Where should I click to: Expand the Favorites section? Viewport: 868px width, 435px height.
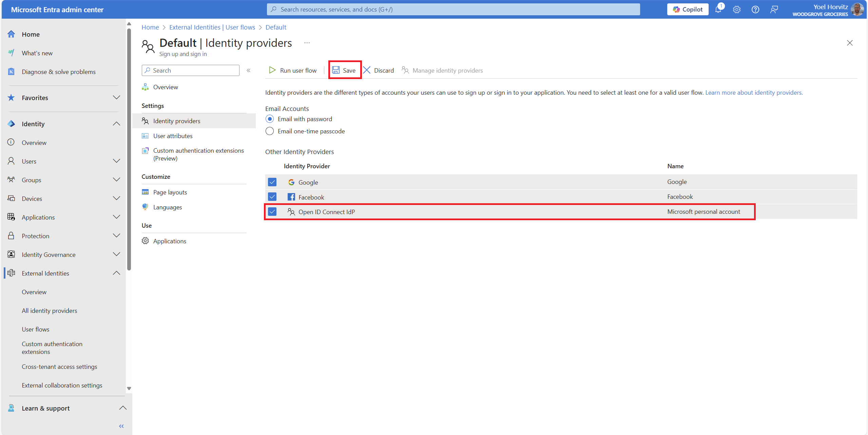tap(116, 98)
